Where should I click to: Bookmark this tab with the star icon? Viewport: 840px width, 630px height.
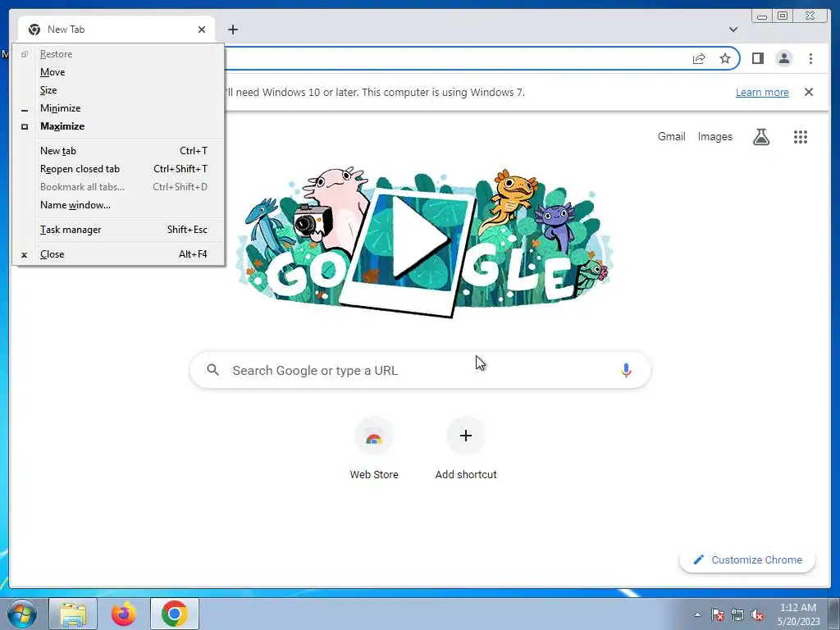[x=725, y=58]
